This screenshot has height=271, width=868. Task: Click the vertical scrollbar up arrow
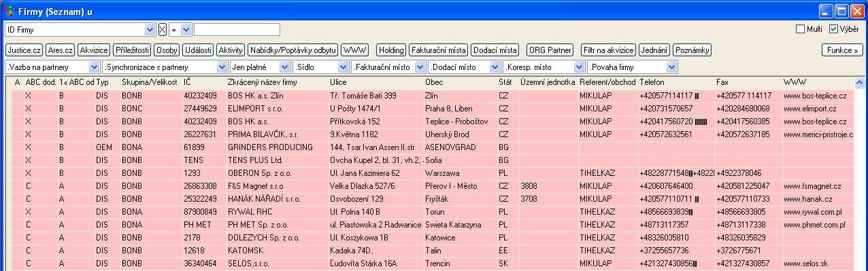(x=861, y=82)
